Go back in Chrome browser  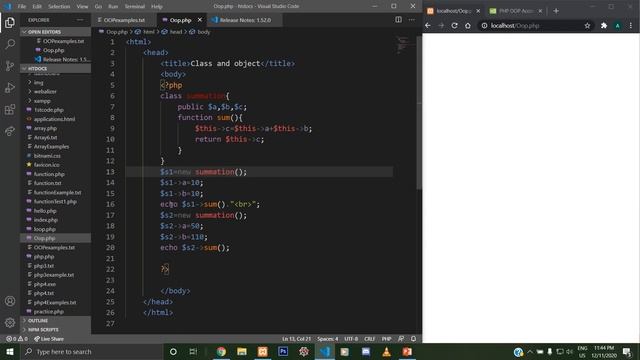428,26
